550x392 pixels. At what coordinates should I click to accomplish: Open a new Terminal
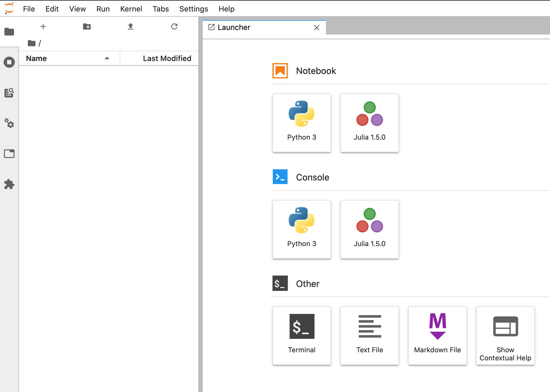click(301, 336)
